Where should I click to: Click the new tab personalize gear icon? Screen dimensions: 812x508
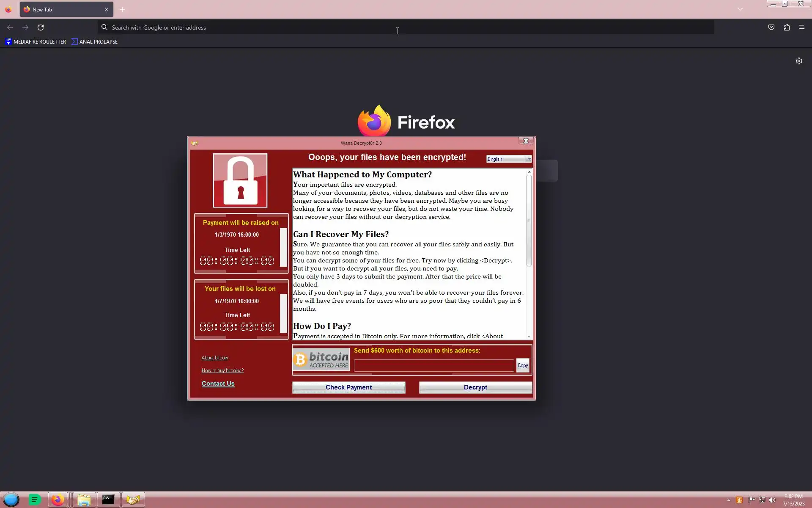pos(798,61)
